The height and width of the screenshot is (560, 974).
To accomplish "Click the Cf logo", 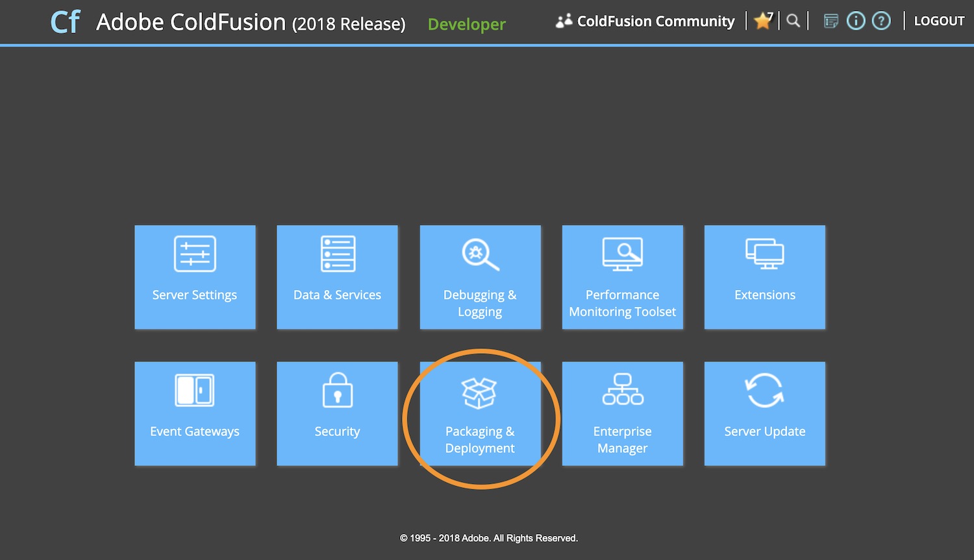I will point(65,22).
